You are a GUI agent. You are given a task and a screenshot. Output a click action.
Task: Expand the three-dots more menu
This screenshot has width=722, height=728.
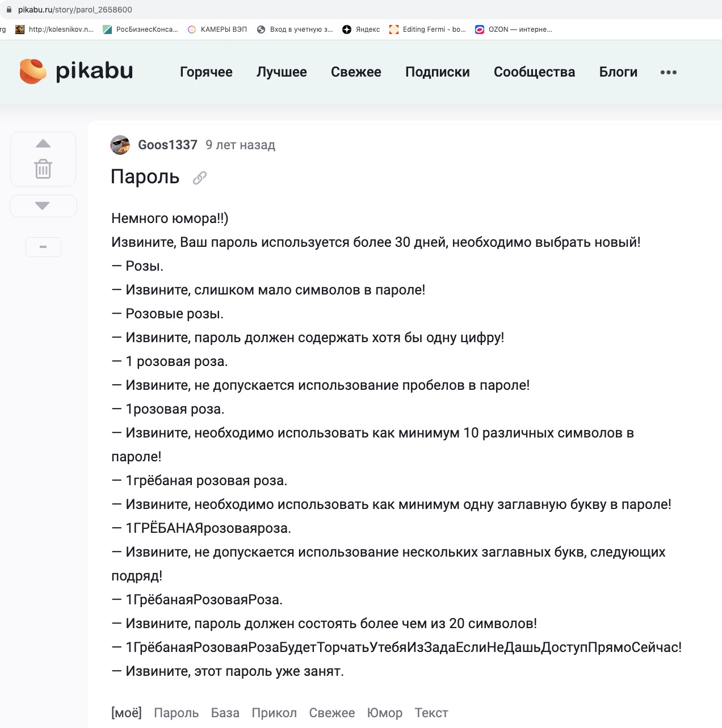tap(669, 72)
